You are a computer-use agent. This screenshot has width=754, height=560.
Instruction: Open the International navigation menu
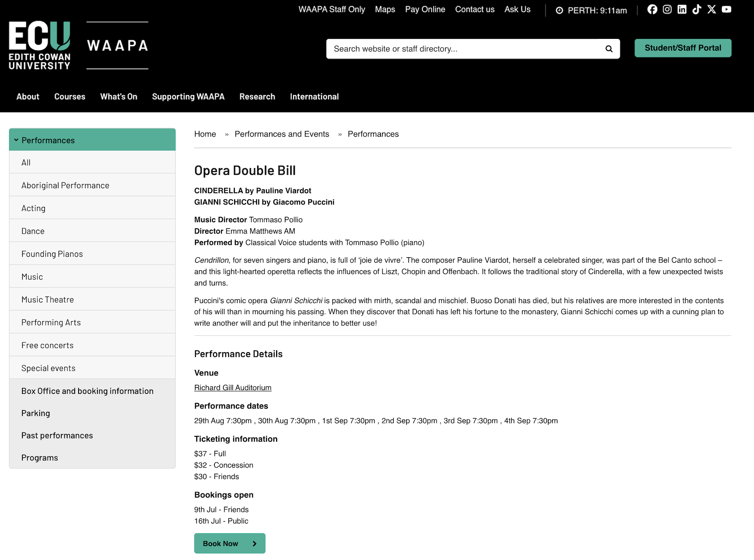click(314, 97)
